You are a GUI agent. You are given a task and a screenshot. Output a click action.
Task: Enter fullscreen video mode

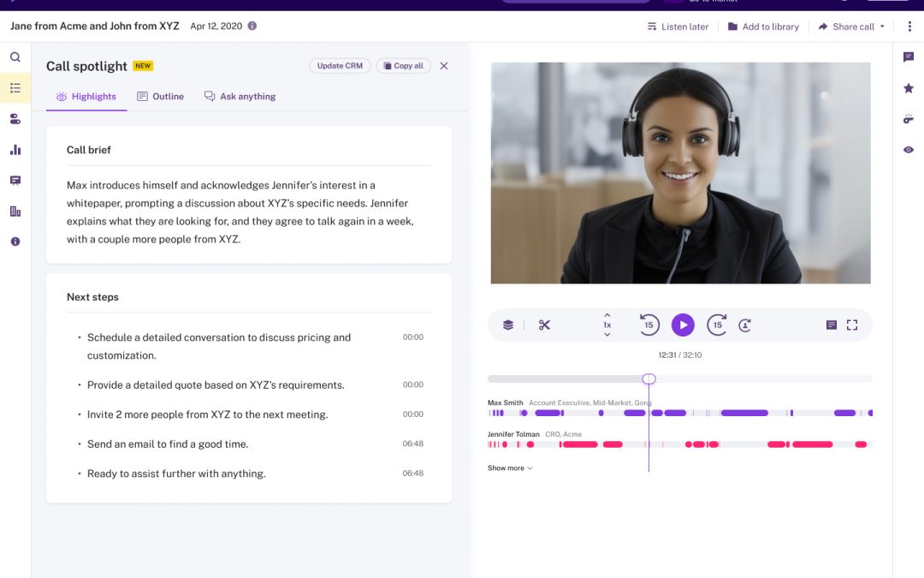(852, 325)
